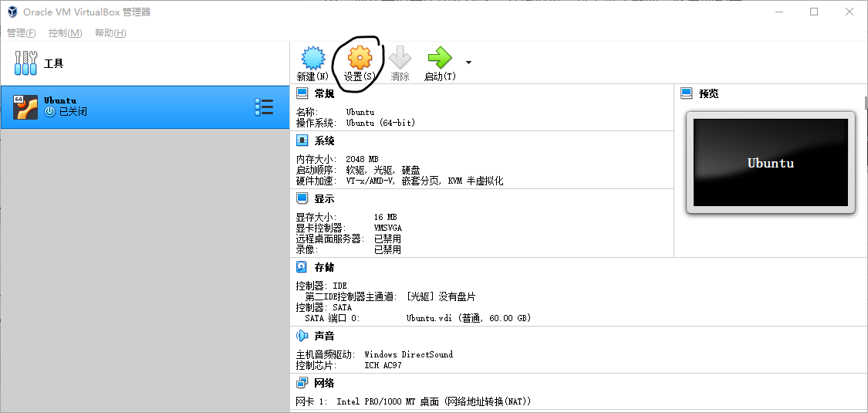Open the 控制(M) menu
Viewport: 868px width, 413px height.
pyautogui.click(x=66, y=33)
